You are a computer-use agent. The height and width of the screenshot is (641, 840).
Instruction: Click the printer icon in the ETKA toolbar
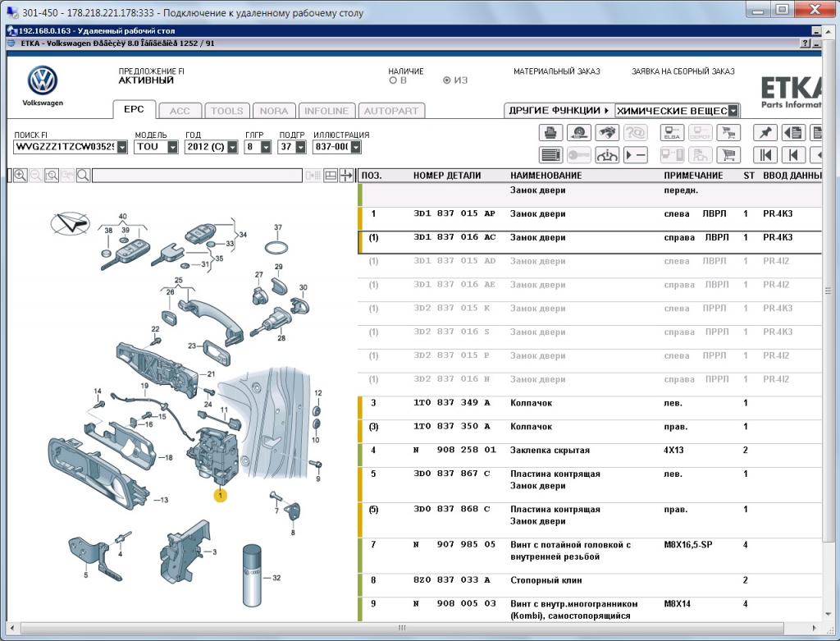[550, 132]
